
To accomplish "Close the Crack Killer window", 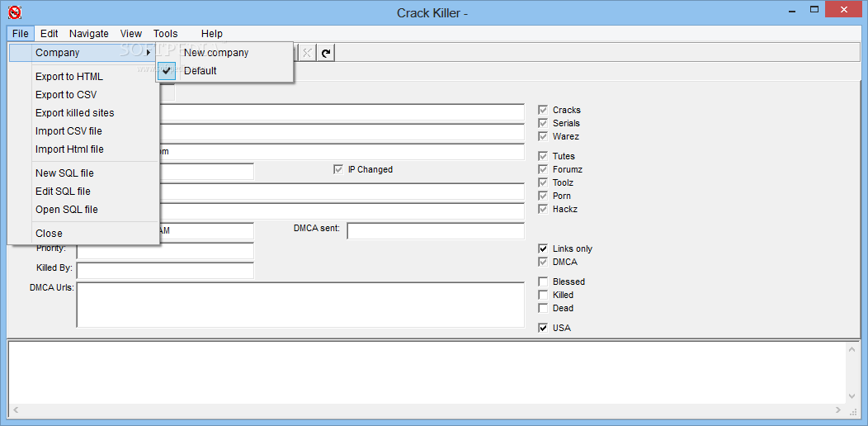I will [x=844, y=9].
